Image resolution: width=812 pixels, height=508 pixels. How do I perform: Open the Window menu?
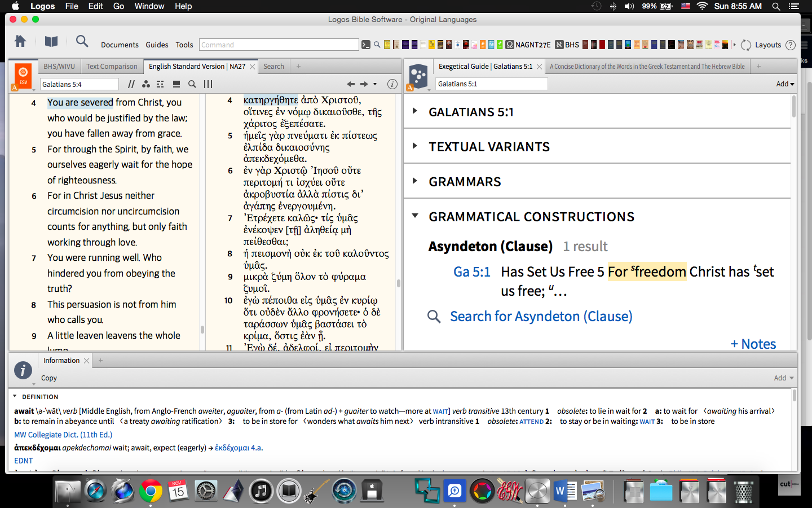pyautogui.click(x=149, y=6)
